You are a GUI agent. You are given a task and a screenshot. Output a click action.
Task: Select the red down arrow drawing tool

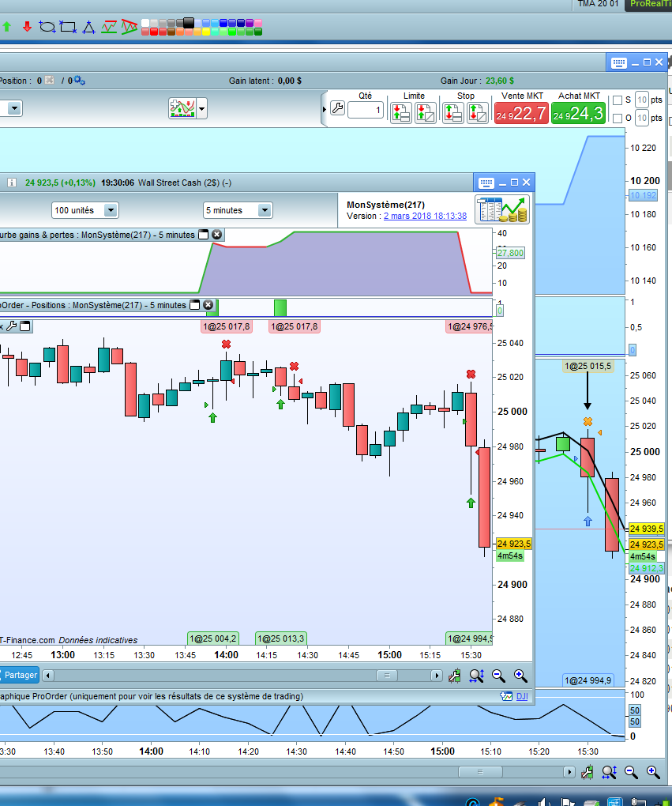pyautogui.click(x=27, y=27)
